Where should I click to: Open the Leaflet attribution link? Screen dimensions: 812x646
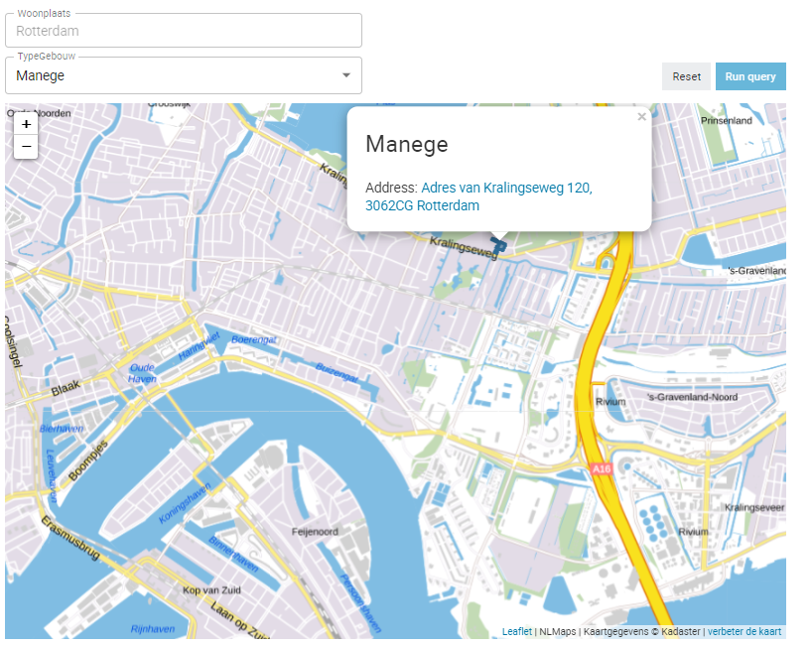[x=517, y=631]
